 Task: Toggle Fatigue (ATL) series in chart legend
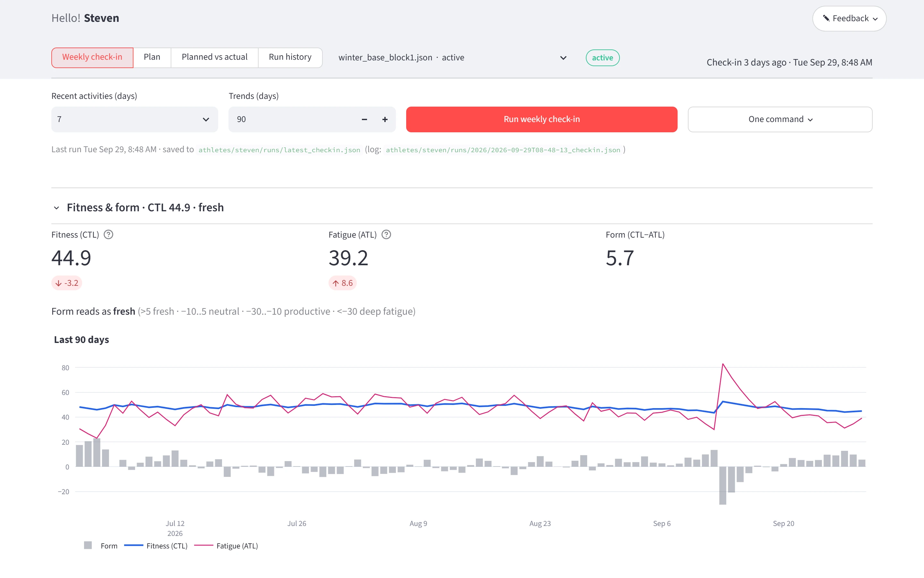click(226, 546)
